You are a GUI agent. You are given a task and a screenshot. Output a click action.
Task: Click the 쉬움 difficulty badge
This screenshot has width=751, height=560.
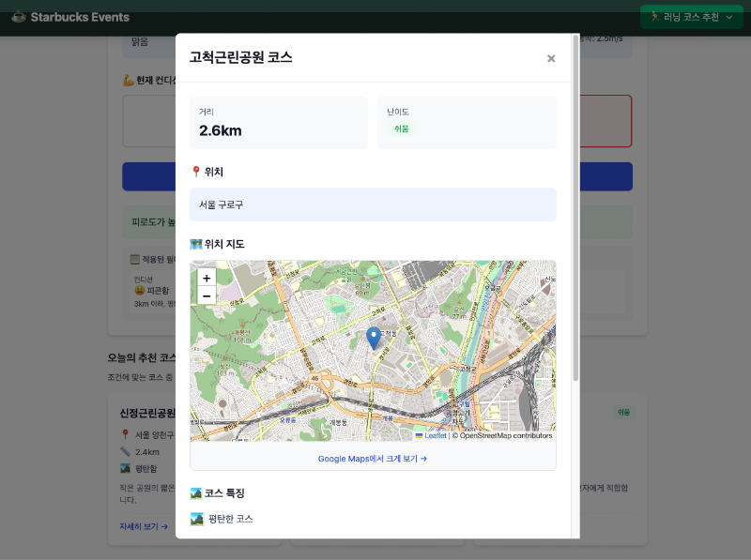402,129
